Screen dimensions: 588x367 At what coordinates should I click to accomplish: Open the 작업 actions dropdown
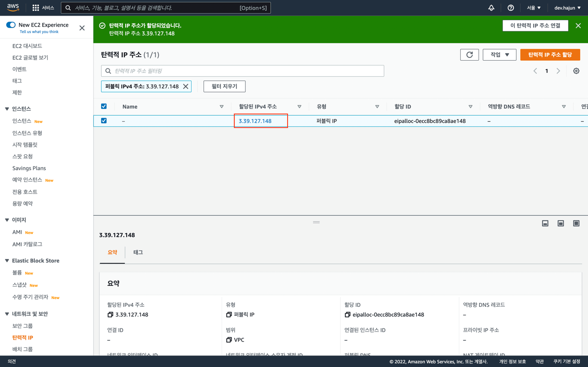point(499,55)
